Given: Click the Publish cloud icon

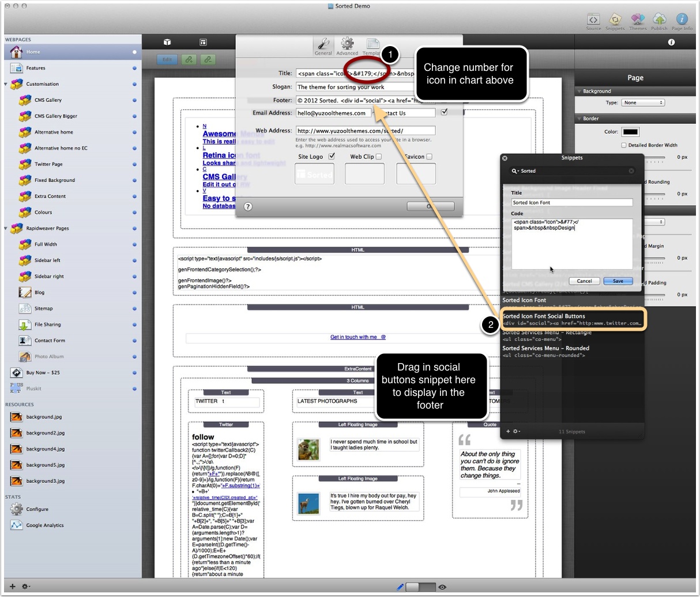Looking at the screenshot, I should pyautogui.click(x=659, y=20).
